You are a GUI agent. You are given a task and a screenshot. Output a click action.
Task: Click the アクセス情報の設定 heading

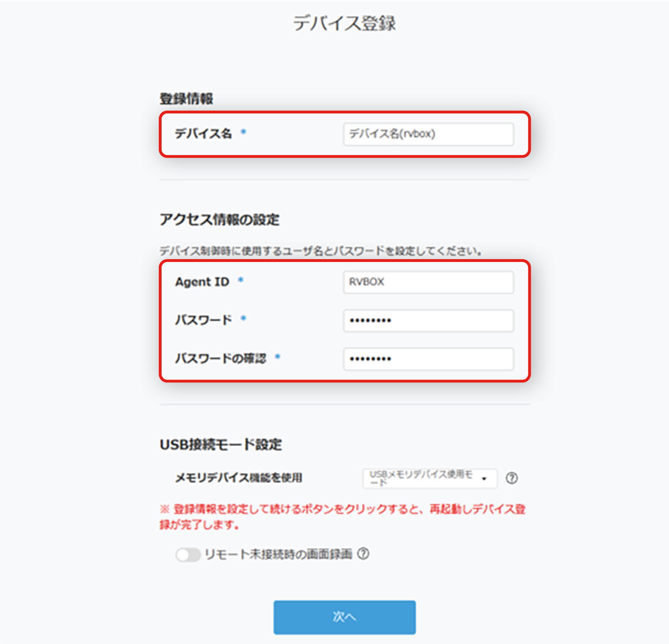coord(220,220)
